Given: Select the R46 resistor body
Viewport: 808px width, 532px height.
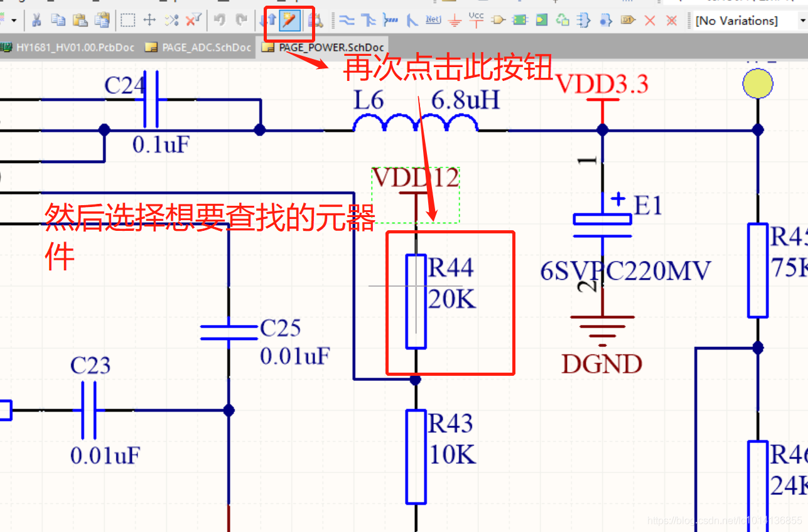Looking at the screenshot, I should [758, 486].
